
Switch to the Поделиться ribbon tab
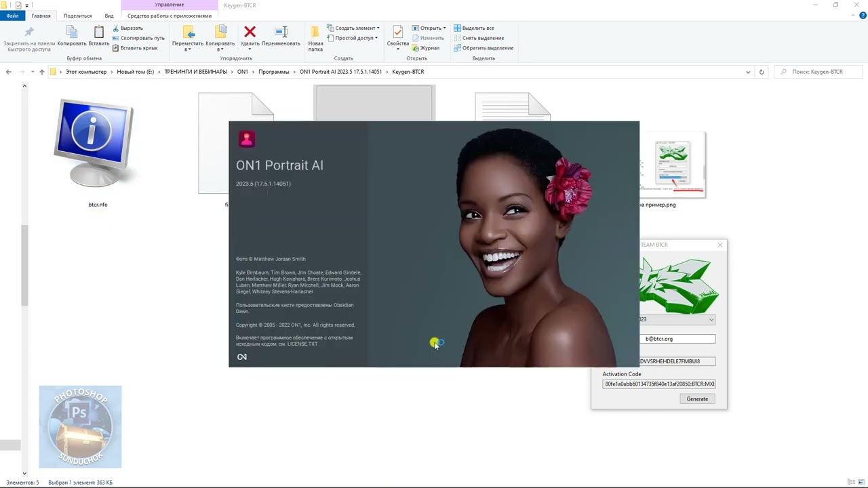[77, 16]
